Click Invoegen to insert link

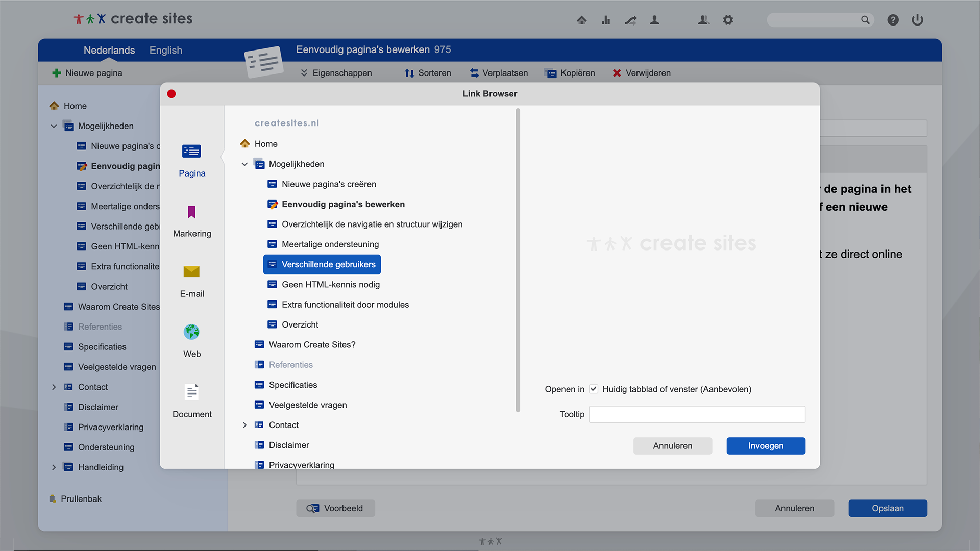click(766, 446)
